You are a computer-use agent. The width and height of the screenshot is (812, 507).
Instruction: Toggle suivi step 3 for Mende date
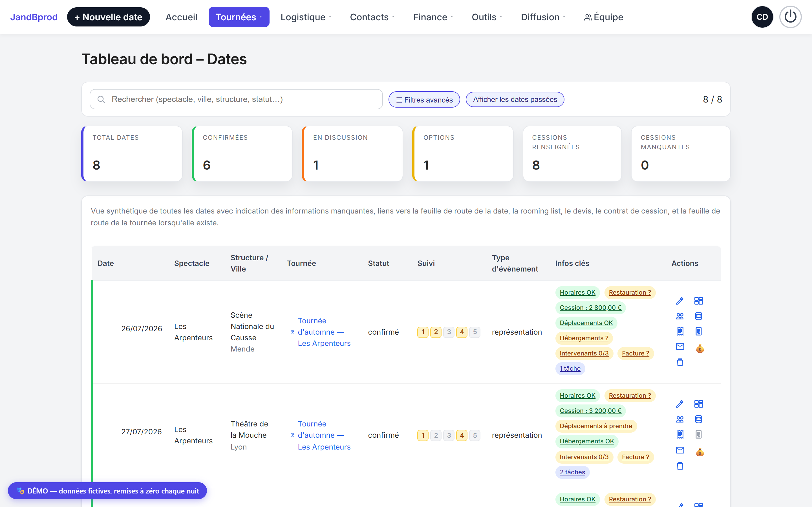coord(449,332)
